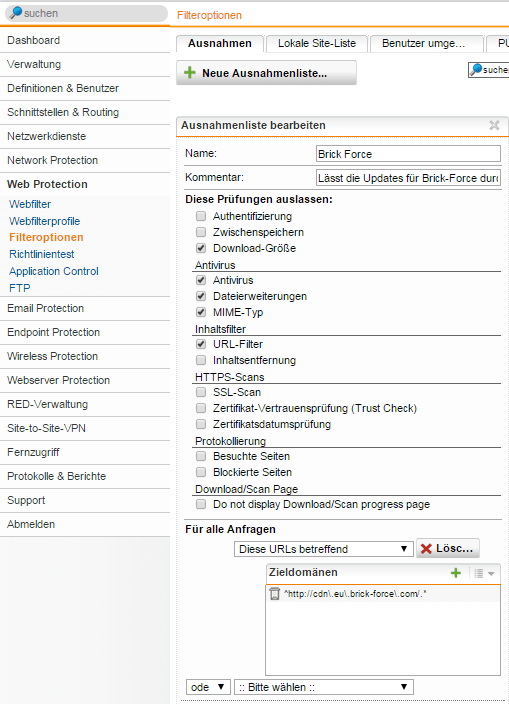Enable the Authentifizierung checkbox

(x=201, y=216)
